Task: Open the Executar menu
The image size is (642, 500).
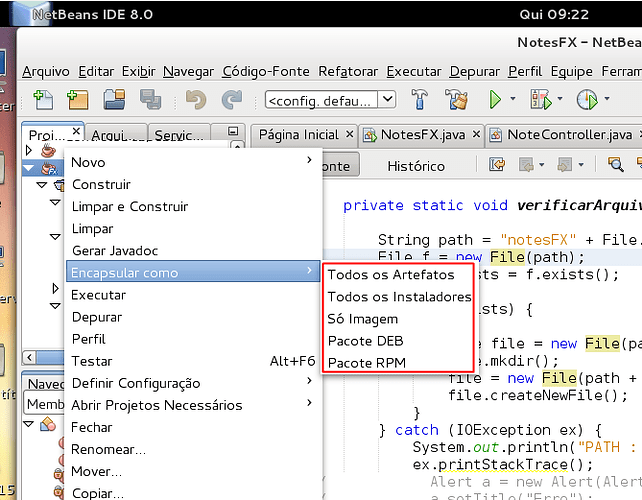Action: (x=414, y=71)
